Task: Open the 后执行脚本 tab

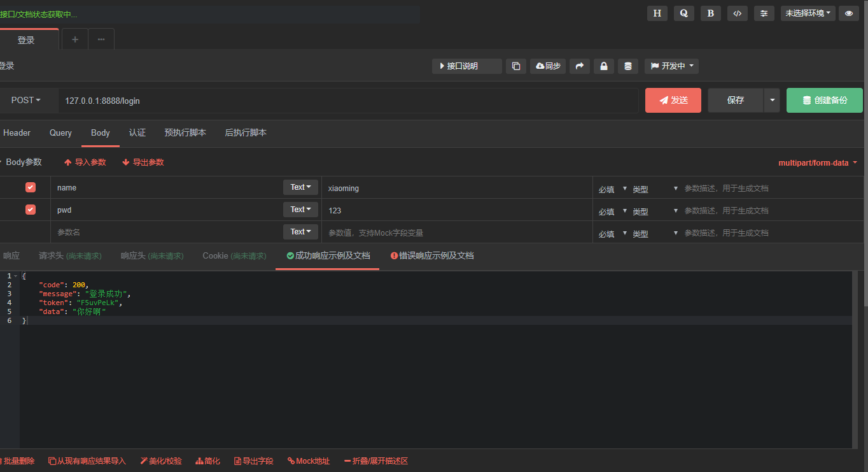Action: pos(246,132)
